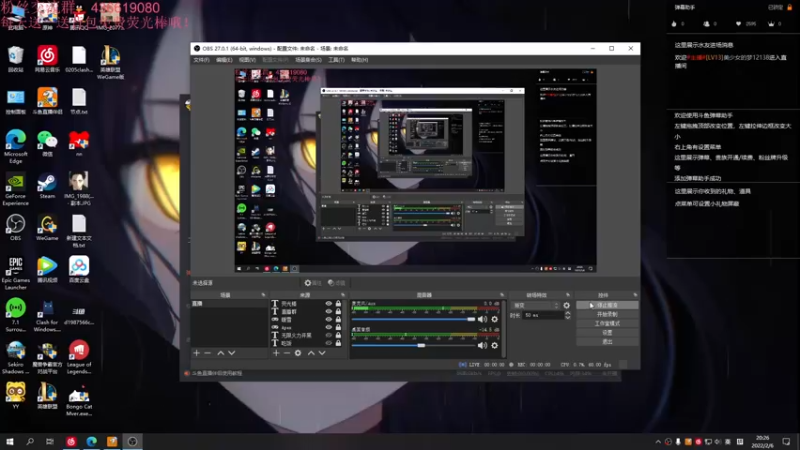
Task: Undock the 控件 panel using its header icon
Action: 635,295
